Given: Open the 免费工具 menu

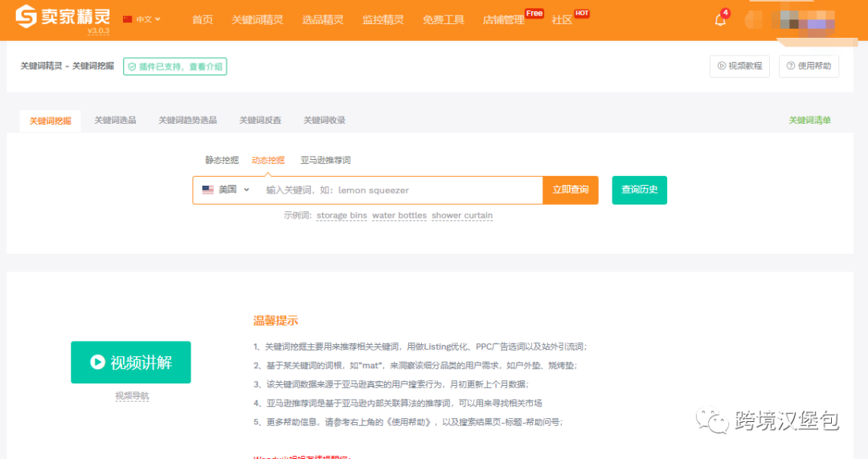Looking at the screenshot, I should [x=444, y=20].
